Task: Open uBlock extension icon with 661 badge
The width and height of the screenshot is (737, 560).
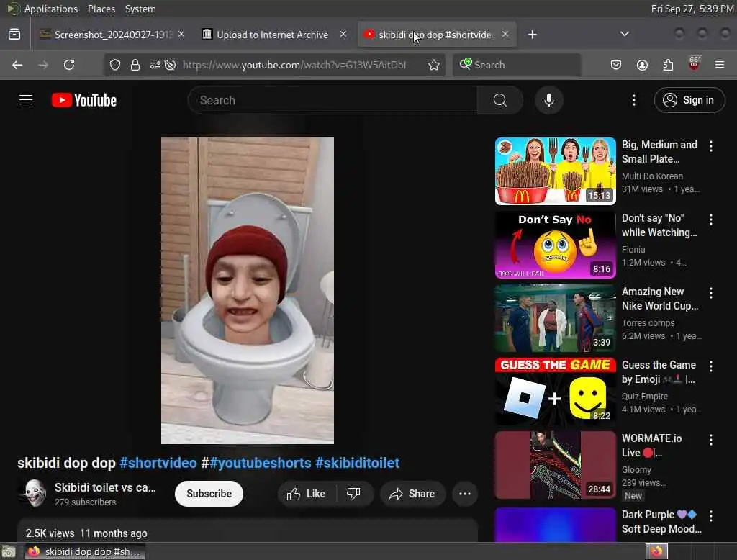Action: [695, 63]
